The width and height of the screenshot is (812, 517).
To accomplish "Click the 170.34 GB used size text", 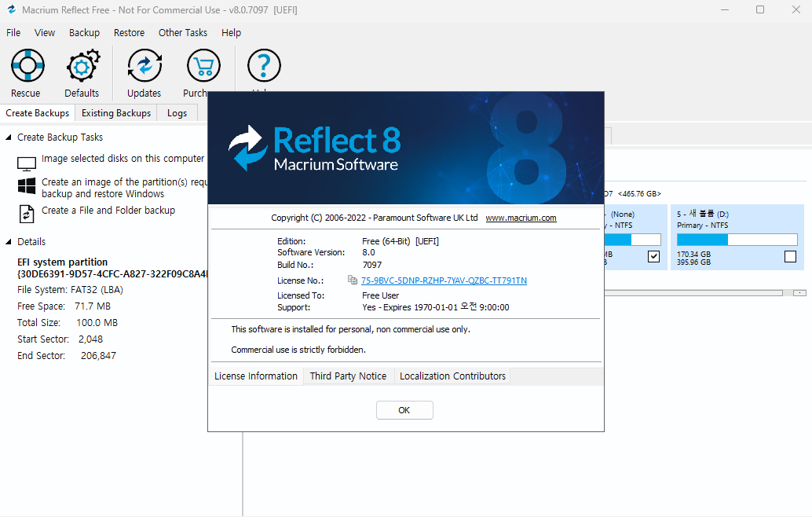I will [x=693, y=255].
